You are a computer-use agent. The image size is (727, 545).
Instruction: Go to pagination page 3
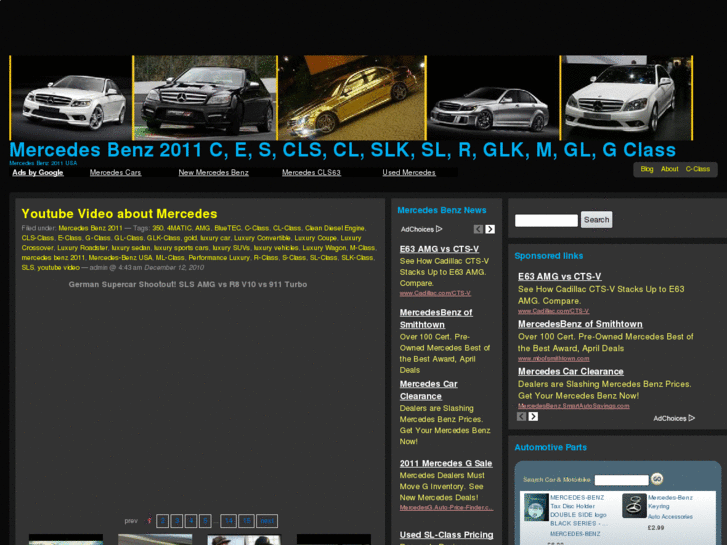177,521
